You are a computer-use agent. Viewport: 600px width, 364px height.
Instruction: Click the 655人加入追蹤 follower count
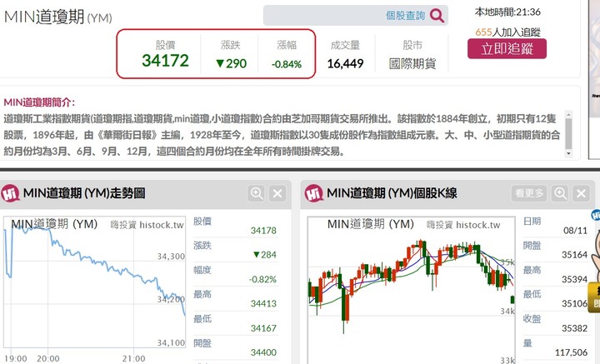tap(507, 32)
